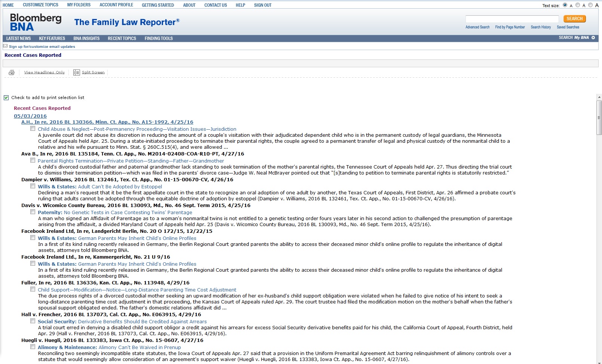Open German Parents May Inherit link under Landgericht Berlin

click(x=137, y=238)
